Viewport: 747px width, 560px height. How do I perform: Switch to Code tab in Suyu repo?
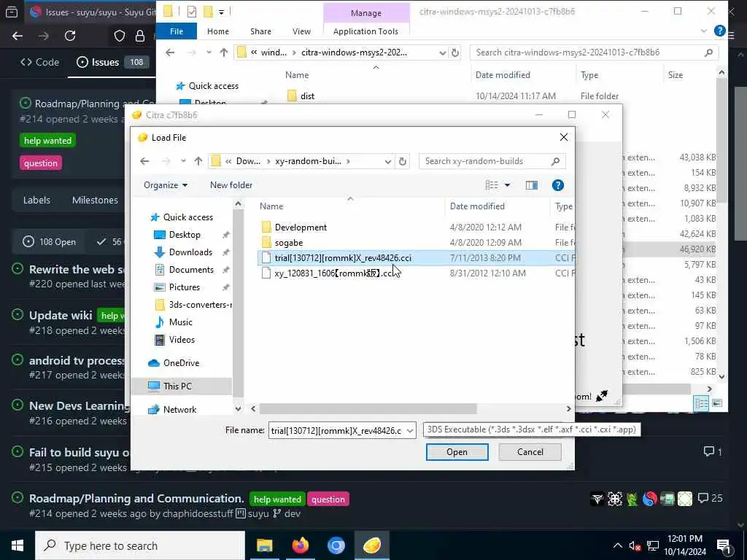pyautogui.click(x=39, y=63)
